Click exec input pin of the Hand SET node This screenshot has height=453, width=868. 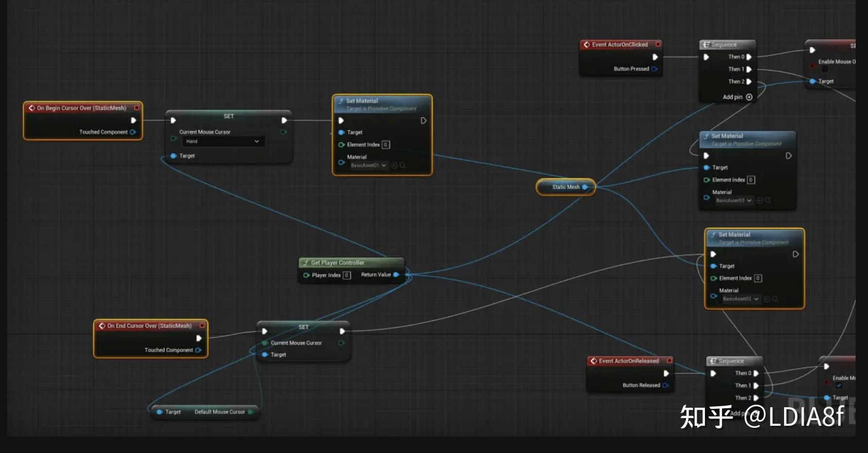pyautogui.click(x=173, y=120)
